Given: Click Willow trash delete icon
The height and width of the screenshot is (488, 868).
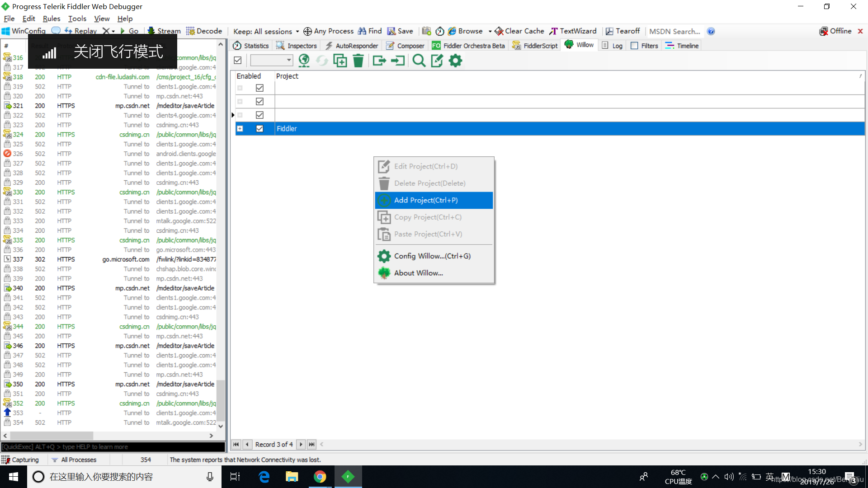Looking at the screenshot, I should tap(358, 61).
